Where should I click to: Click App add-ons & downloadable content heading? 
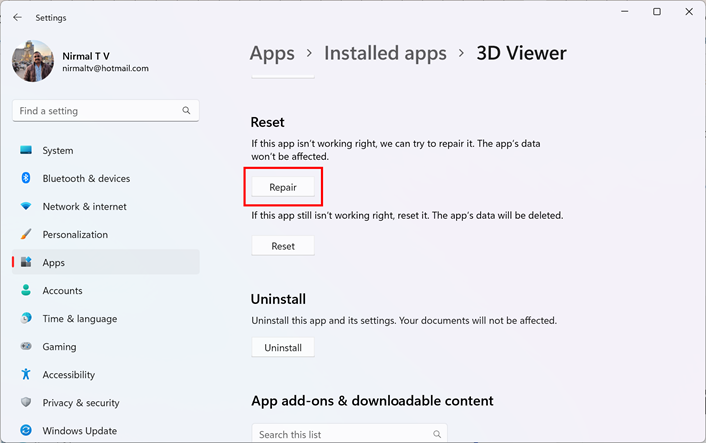372,401
